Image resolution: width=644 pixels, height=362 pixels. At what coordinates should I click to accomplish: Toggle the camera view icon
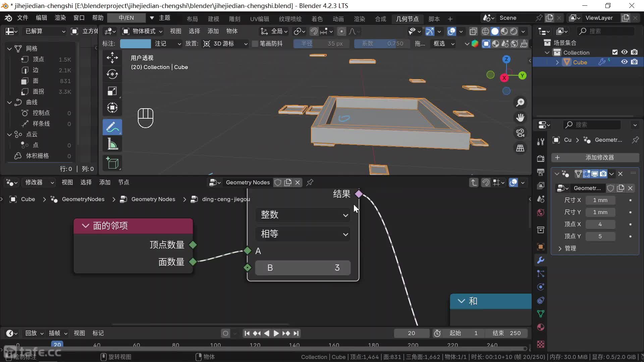click(520, 133)
